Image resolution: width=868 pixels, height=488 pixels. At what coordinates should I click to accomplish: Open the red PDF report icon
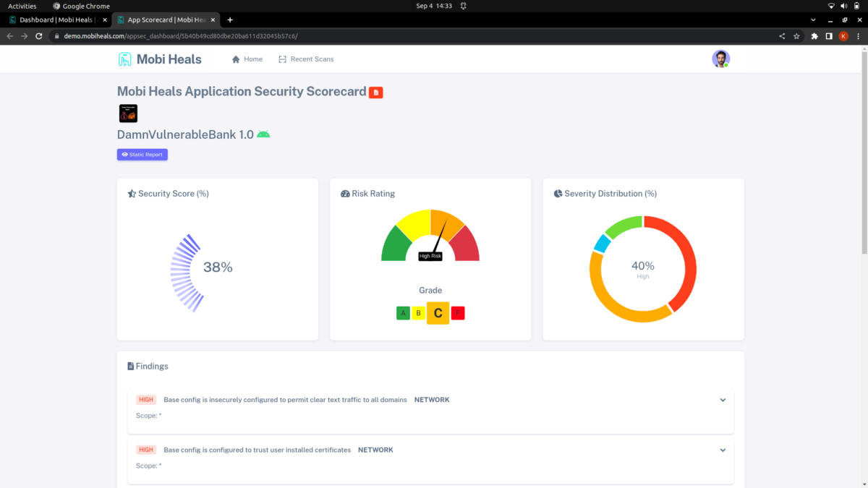pyautogui.click(x=375, y=93)
